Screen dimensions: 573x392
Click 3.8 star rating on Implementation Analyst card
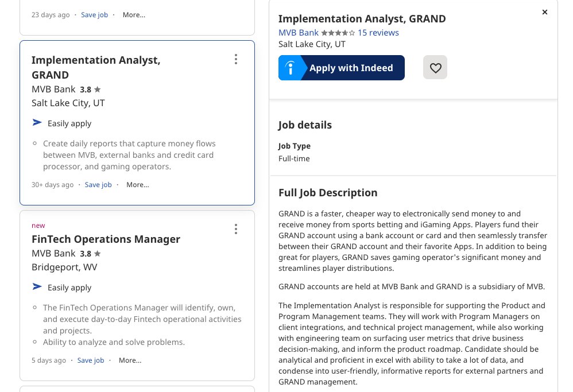tap(91, 90)
